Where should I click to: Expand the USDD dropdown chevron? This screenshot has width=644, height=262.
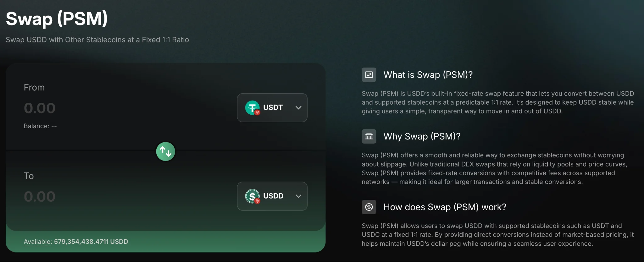tap(298, 196)
